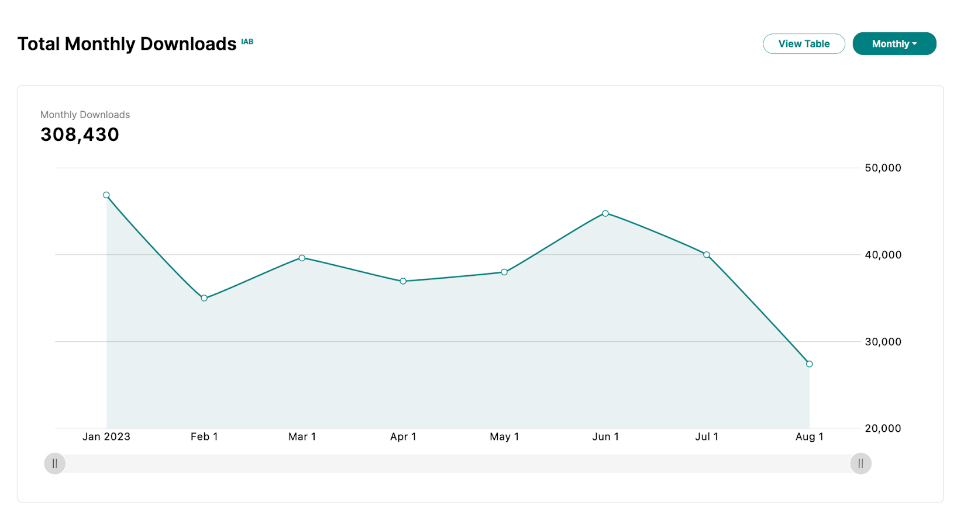The height and width of the screenshot is (529, 965).
Task: Click the 50,000 y-axis label
Action: 883,168
